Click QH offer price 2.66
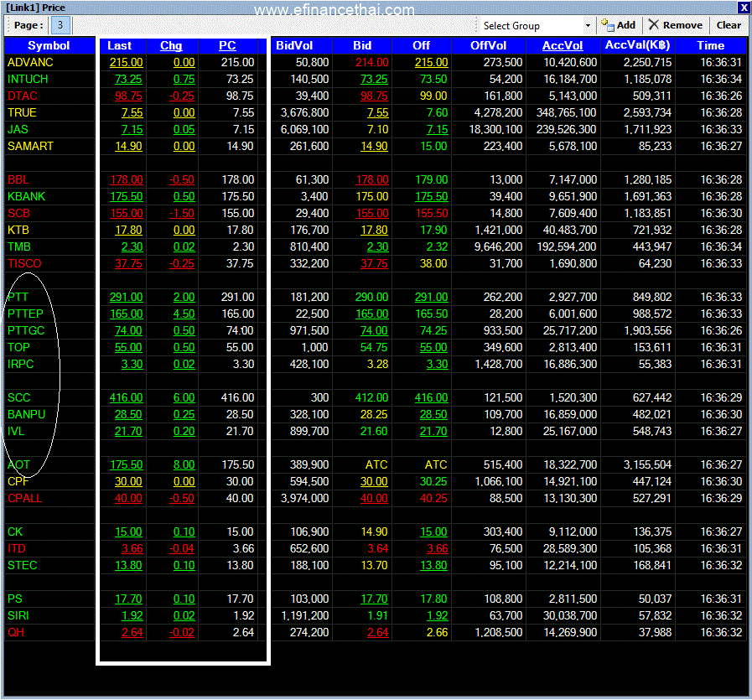752x700 pixels. tap(438, 633)
